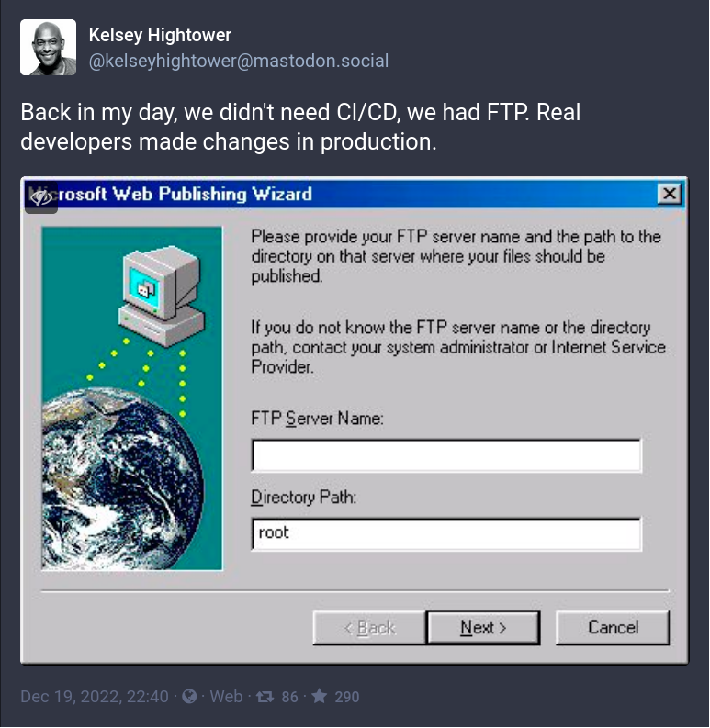The image size is (710, 728).
Task: View the 86 boosts count
Action: (289, 697)
